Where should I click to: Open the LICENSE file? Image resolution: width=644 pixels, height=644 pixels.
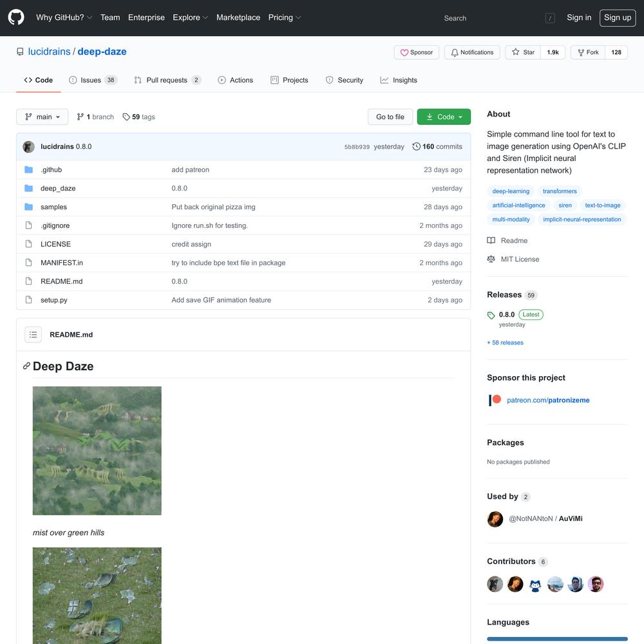pyautogui.click(x=55, y=244)
